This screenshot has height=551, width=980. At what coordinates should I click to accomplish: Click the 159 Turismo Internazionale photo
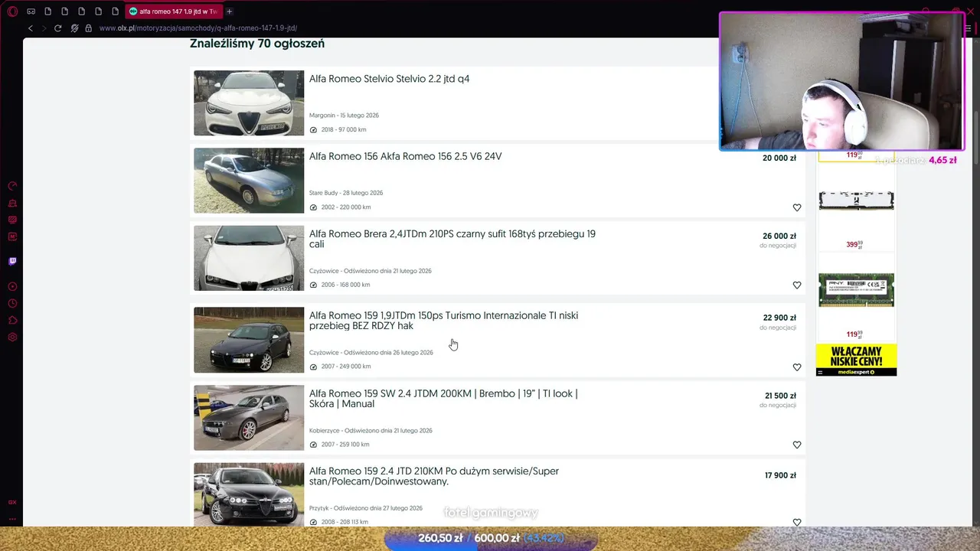tap(249, 340)
